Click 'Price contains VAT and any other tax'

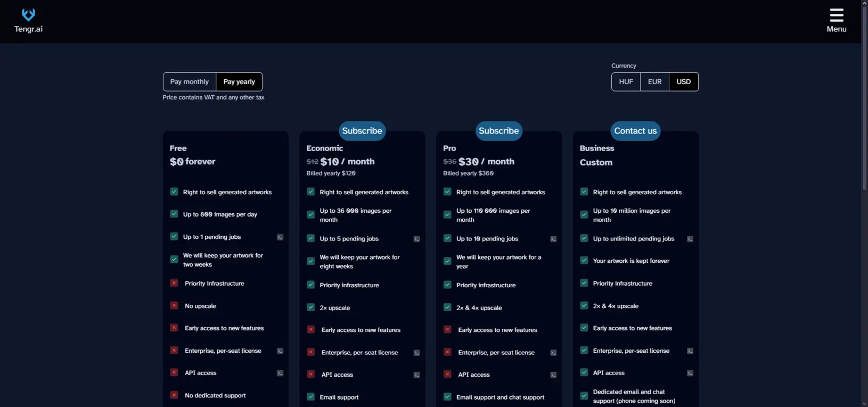[214, 97]
